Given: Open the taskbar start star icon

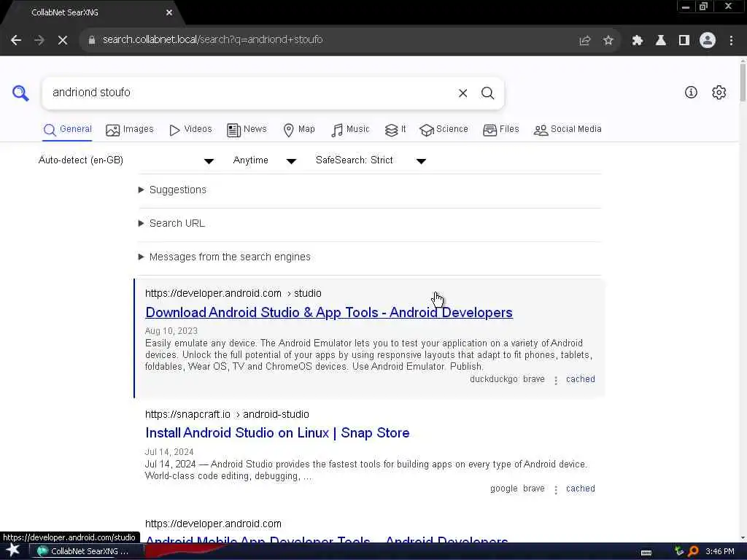Looking at the screenshot, I should (12, 551).
